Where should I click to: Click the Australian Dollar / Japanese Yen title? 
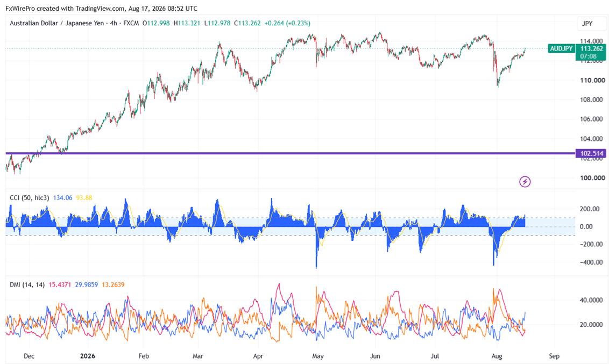coord(56,23)
